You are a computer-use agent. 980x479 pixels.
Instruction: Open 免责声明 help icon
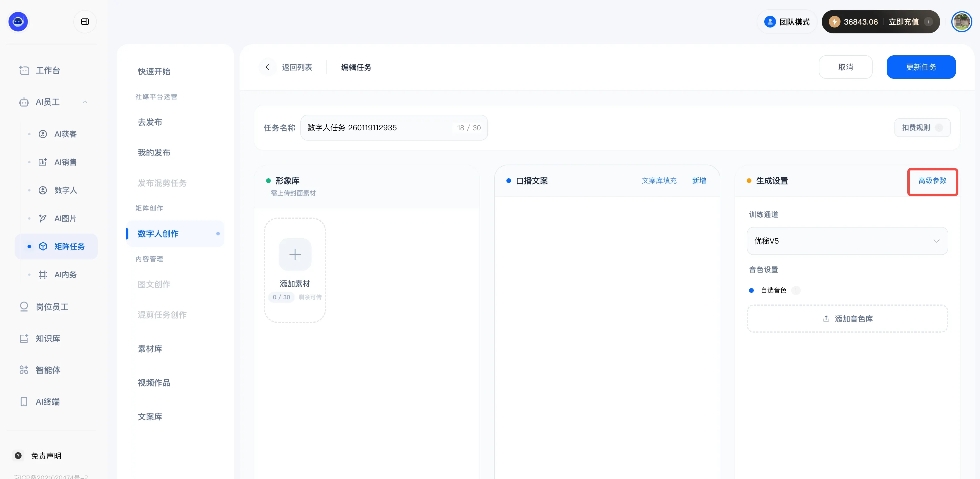(18, 455)
